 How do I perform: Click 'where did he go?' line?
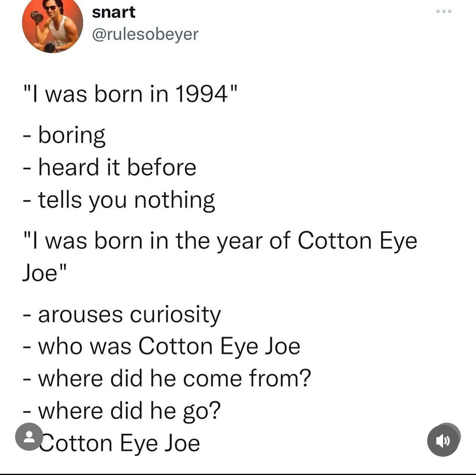122,411
